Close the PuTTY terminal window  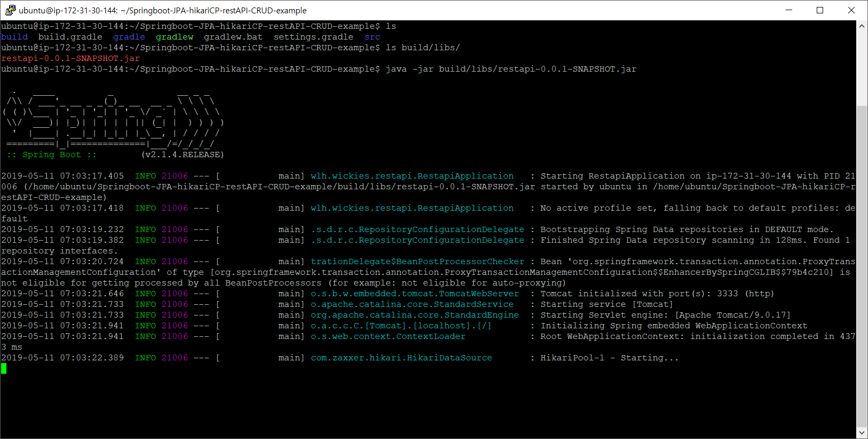[851, 10]
